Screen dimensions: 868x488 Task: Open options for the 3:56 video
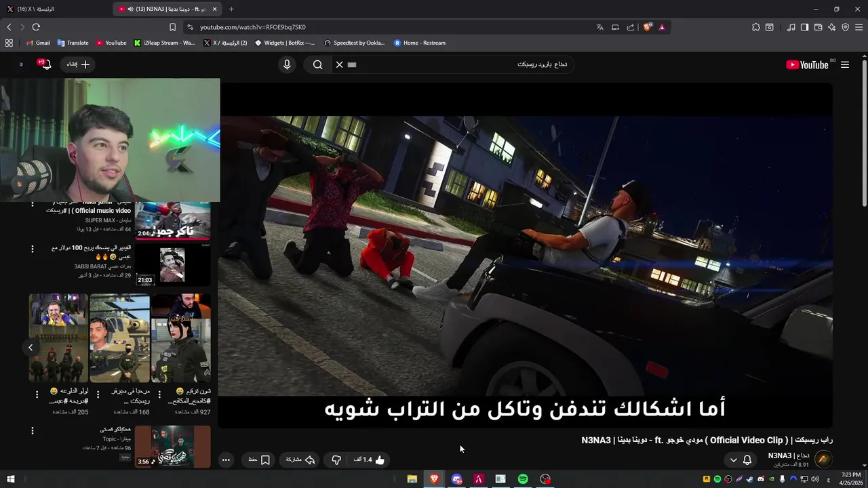pyautogui.click(x=32, y=430)
